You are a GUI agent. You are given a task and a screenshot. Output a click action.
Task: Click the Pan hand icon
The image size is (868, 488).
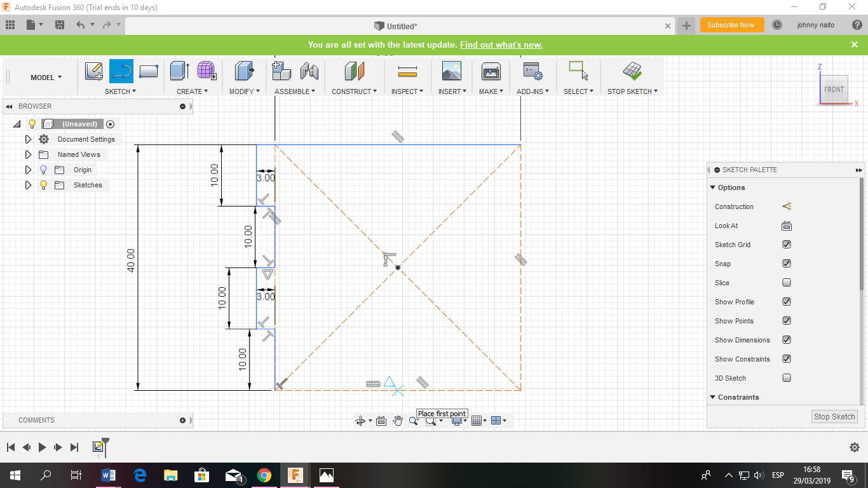[x=398, y=421]
